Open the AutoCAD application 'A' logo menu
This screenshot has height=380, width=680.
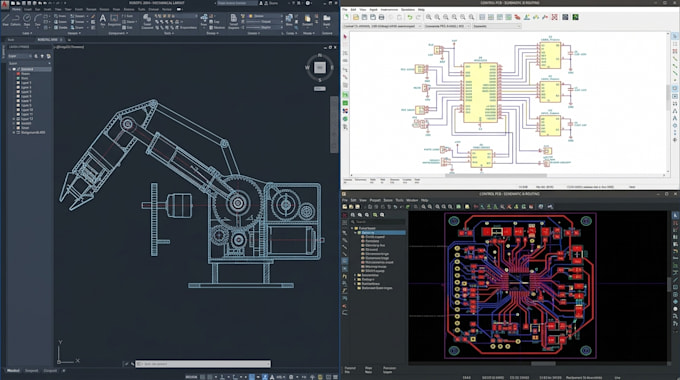coord(5,5)
